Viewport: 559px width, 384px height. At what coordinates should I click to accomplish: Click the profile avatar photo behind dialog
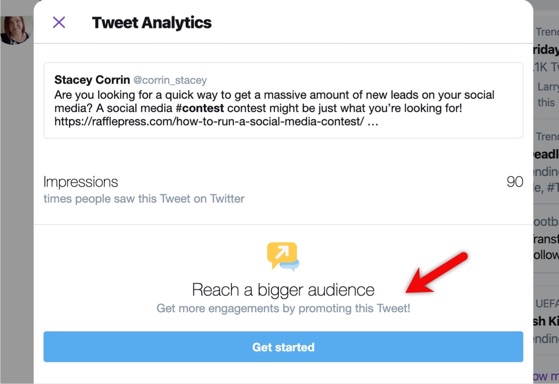14,30
